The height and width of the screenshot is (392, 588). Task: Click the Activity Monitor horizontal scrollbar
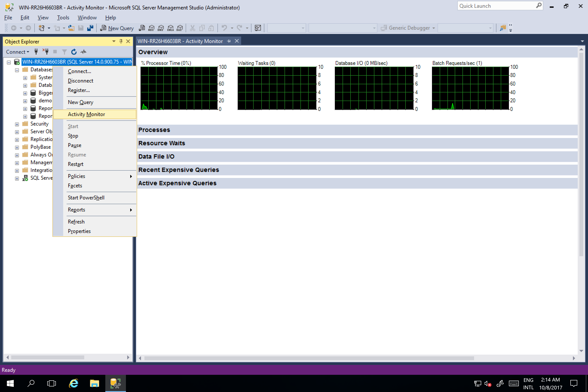coord(309,358)
